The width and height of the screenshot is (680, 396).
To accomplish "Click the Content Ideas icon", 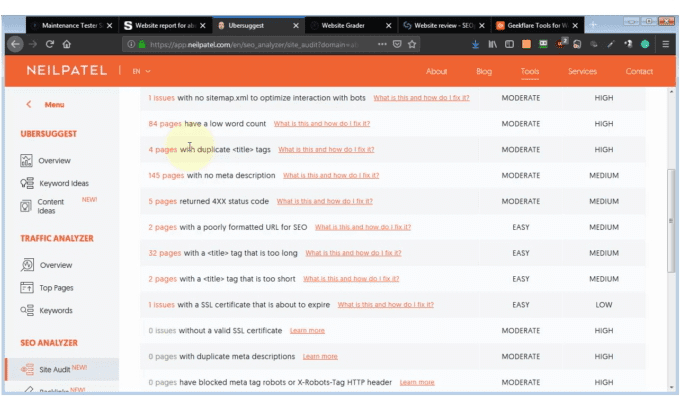I will point(26,206).
